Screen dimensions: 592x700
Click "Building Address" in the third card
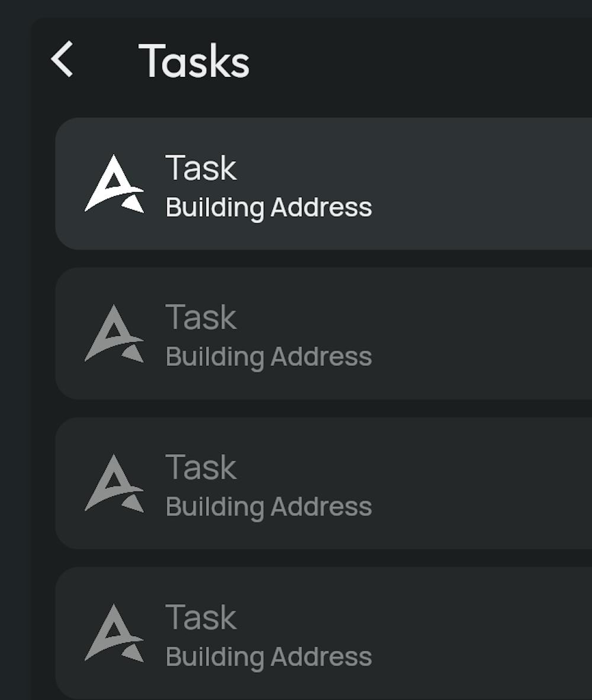click(269, 508)
